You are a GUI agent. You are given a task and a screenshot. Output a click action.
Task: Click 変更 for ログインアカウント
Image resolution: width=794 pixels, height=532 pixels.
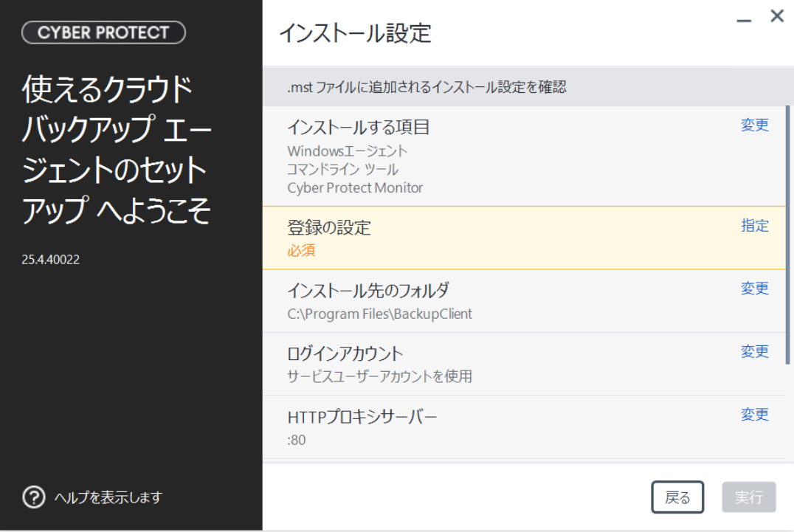[x=754, y=351]
